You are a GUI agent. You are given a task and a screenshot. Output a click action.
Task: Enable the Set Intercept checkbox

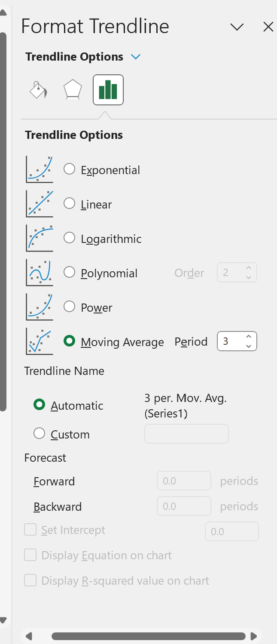[x=30, y=530]
